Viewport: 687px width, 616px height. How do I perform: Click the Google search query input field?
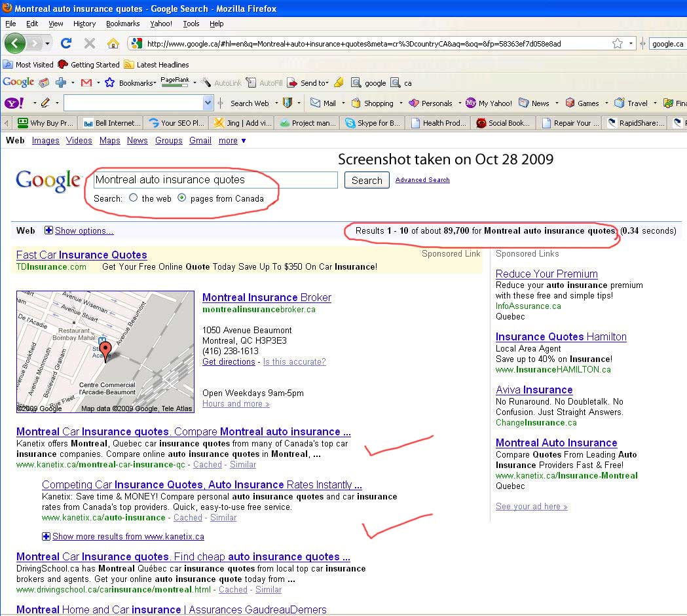(215, 180)
